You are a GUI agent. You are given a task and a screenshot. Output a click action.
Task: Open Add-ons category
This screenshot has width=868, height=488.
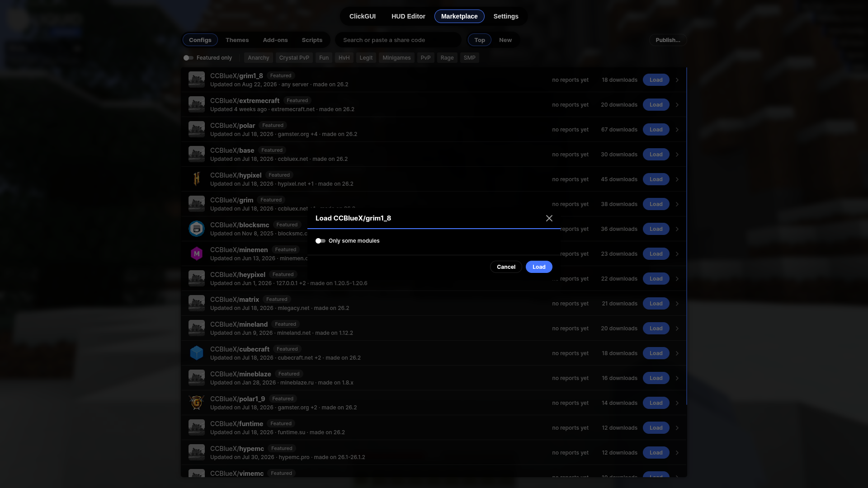[x=275, y=40]
